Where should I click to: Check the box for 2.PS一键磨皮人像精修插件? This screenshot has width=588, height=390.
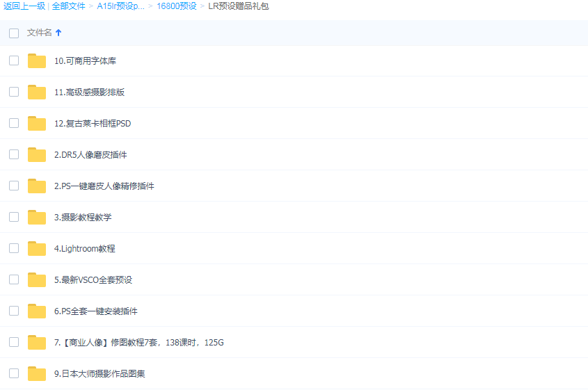[x=14, y=186]
